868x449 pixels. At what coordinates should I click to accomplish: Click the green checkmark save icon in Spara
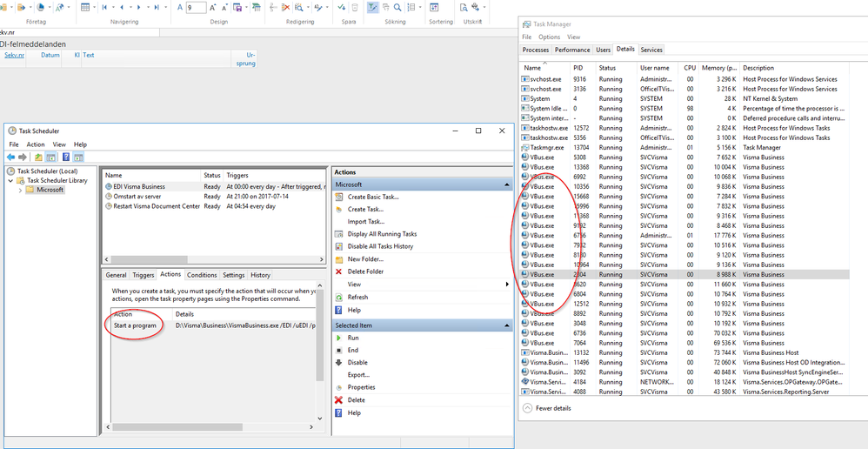342,7
